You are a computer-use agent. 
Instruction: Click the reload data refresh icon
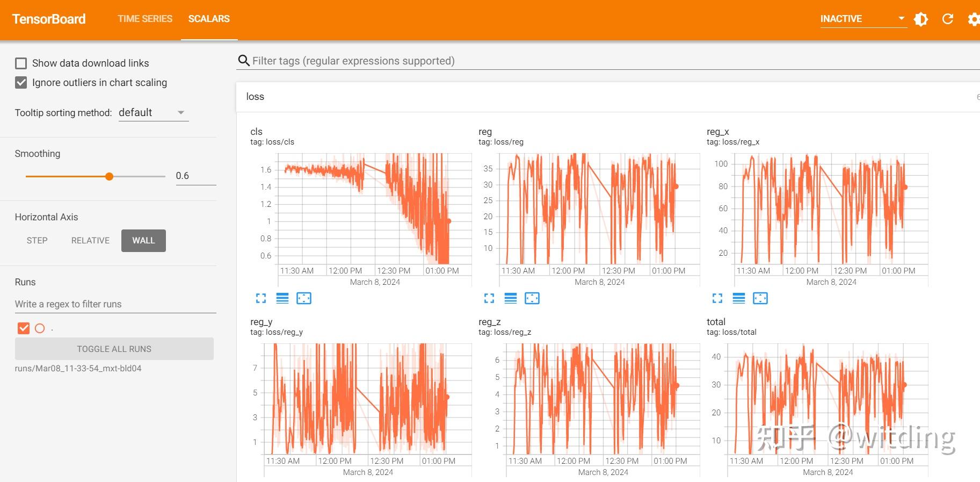[x=948, y=19]
